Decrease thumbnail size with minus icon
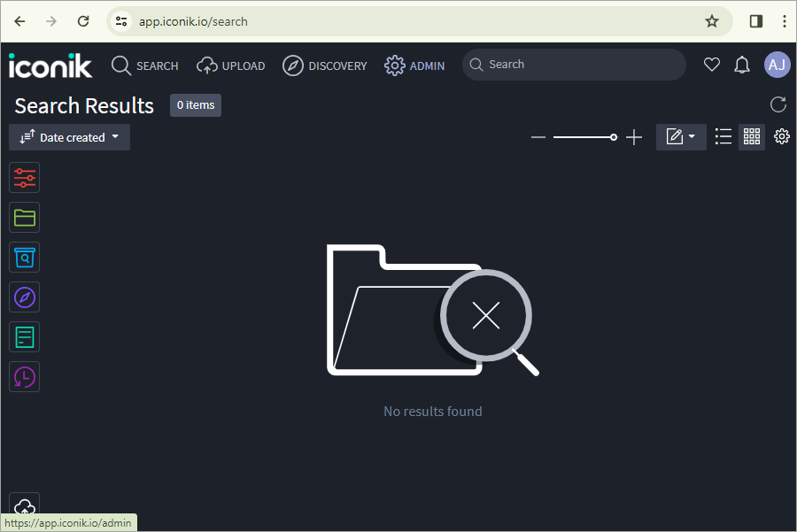Screen dimensions: 797x532 coord(538,137)
